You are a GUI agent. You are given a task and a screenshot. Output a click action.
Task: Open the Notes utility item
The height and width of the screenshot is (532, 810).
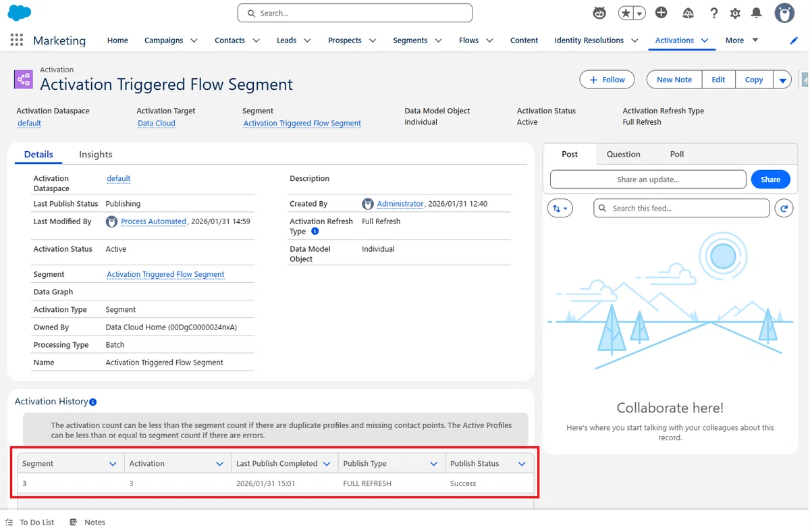(88, 522)
